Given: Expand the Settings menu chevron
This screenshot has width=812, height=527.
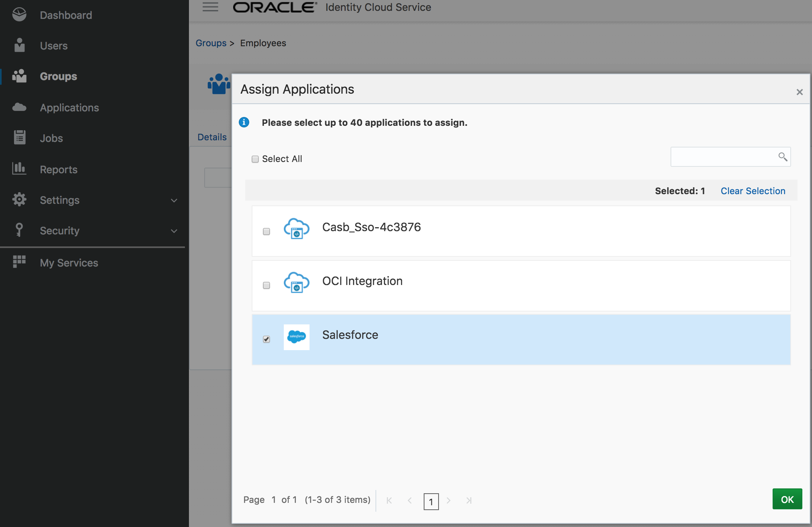Looking at the screenshot, I should [174, 200].
